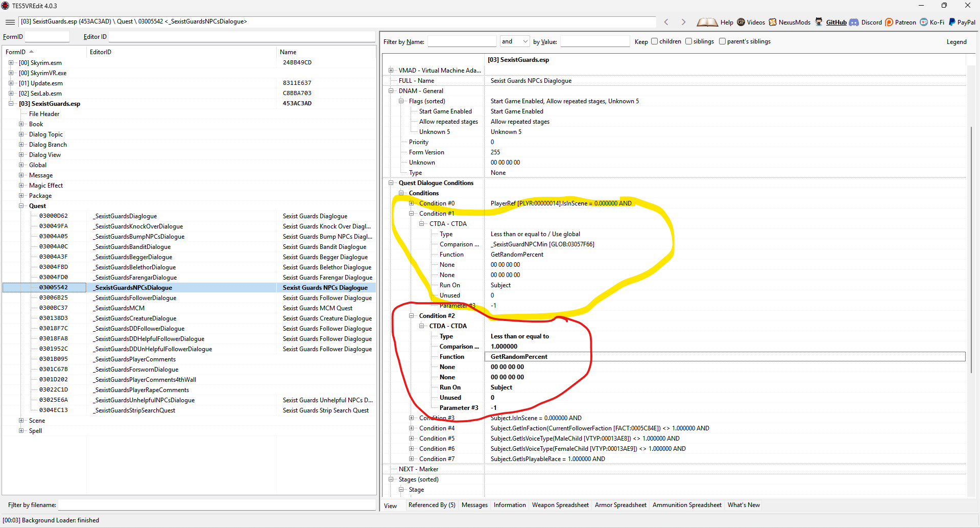Expand the Dialog Topic group
This screenshot has width=980, height=528.
[21, 134]
